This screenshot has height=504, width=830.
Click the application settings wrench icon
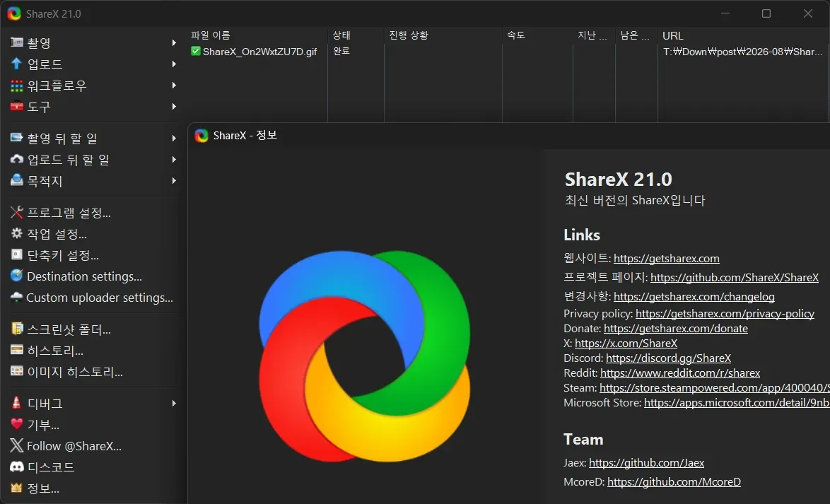click(17, 212)
